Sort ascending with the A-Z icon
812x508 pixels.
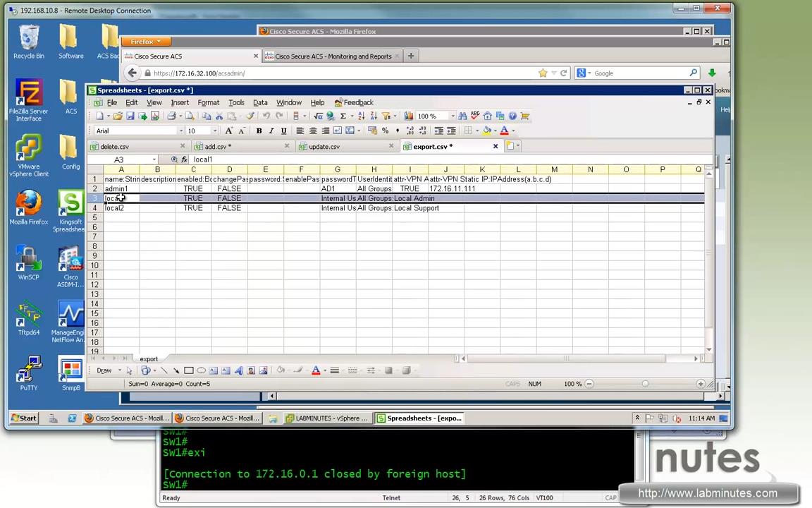(361, 116)
